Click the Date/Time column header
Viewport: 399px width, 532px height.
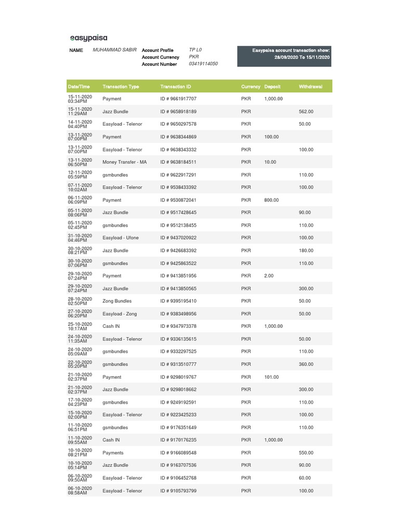click(x=78, y=87)
